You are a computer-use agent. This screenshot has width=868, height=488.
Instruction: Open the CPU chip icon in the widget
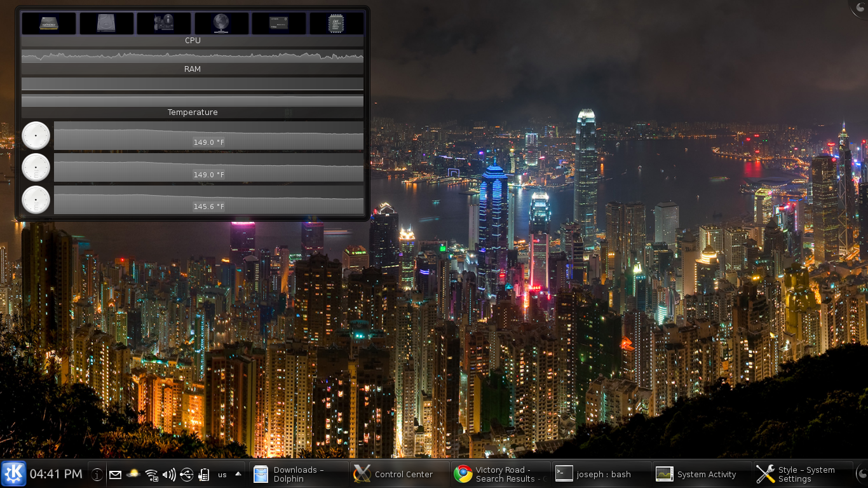336,24
